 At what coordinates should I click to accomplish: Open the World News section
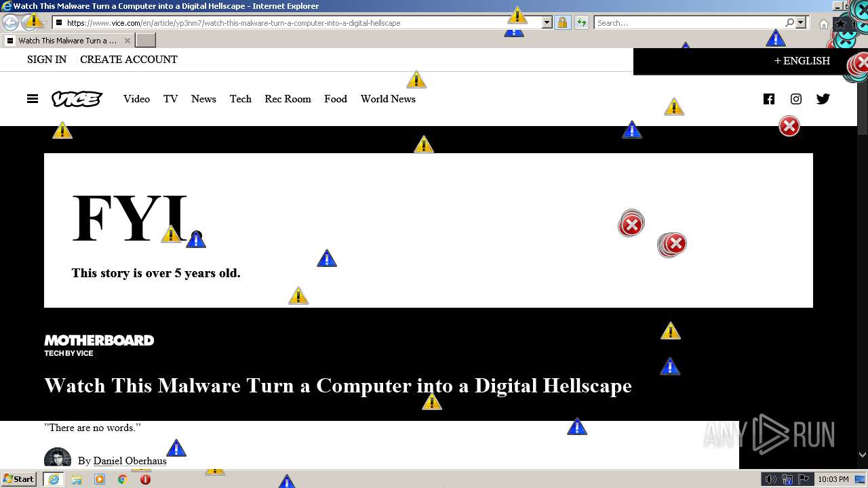(388, 99)
